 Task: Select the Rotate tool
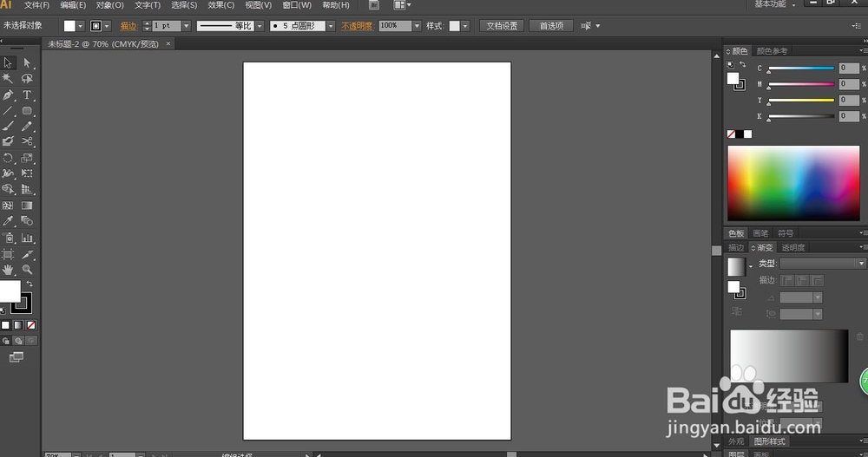pyautogui.click(x=8, y=158)
